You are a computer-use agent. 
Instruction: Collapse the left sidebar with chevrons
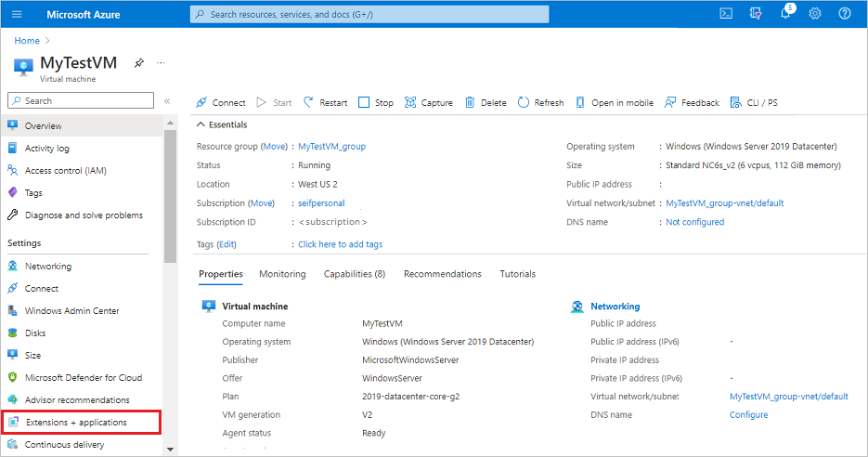click(x=167, y=101)
